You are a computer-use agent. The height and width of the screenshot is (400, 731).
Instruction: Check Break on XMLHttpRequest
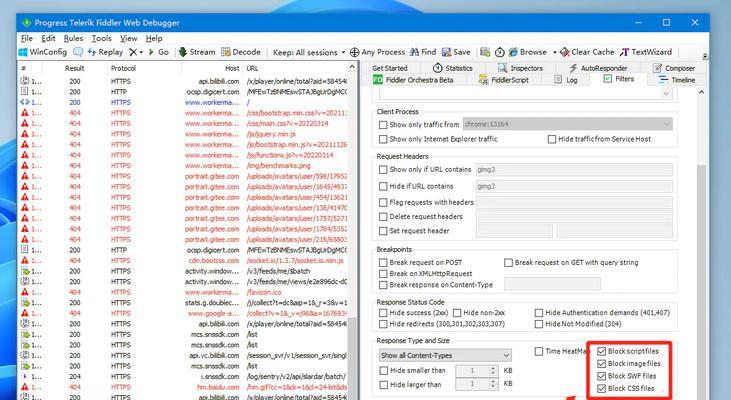pyautogui.click(x=383, y=274)
